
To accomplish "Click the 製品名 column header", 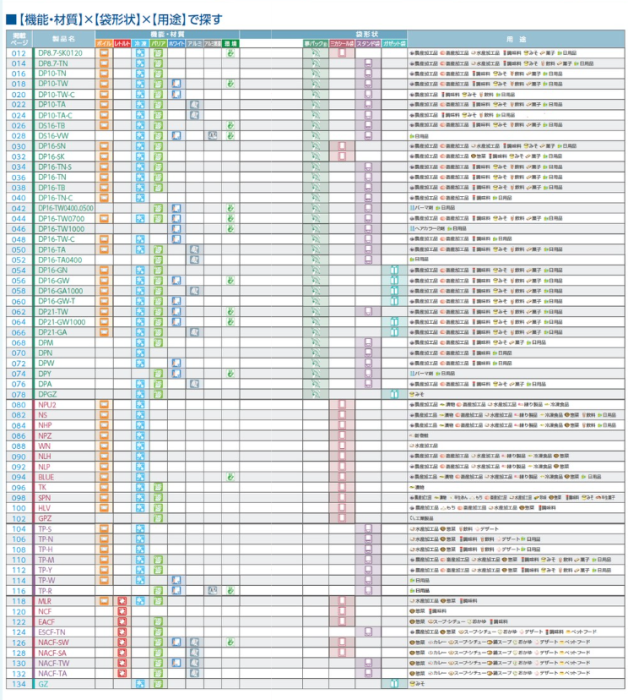I will (64, 39).
